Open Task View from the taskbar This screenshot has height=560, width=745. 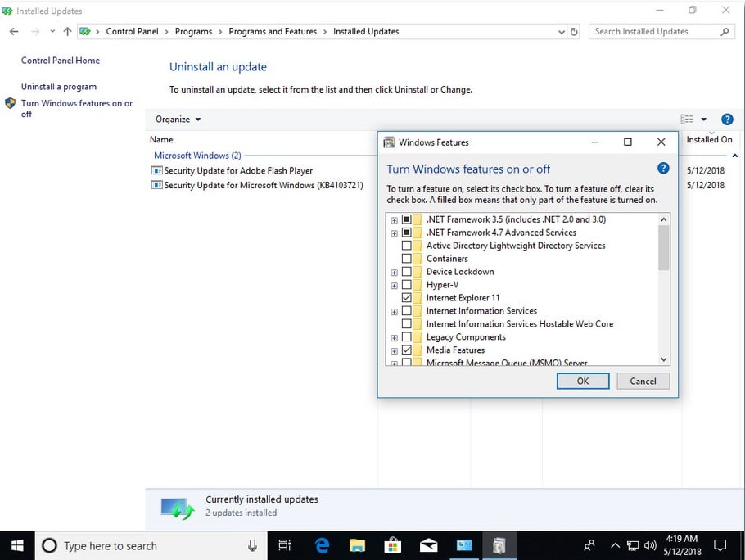tap(285, 546)
